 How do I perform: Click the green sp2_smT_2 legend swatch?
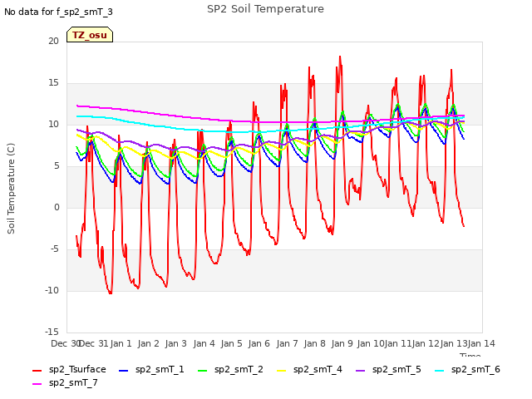click(x=203, y=371)
